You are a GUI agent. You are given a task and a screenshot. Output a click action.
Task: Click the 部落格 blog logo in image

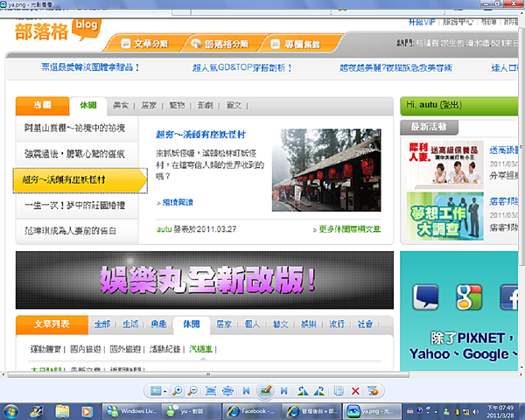[x=58, y=30]
